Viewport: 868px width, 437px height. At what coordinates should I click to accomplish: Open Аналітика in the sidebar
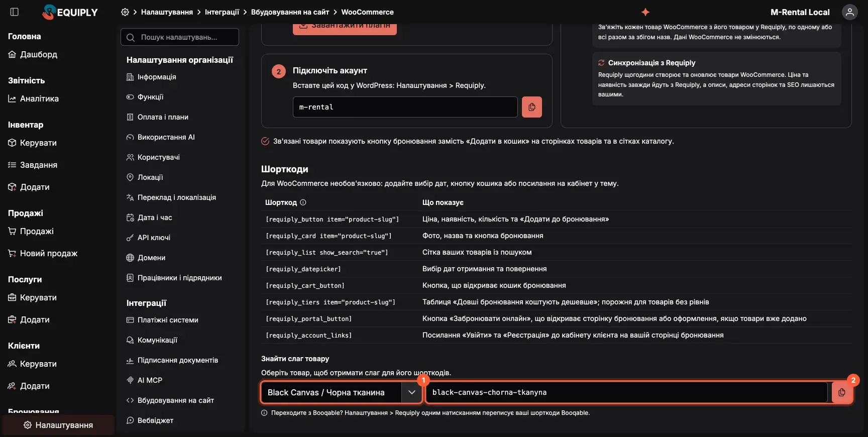click(x=33, y=98)
